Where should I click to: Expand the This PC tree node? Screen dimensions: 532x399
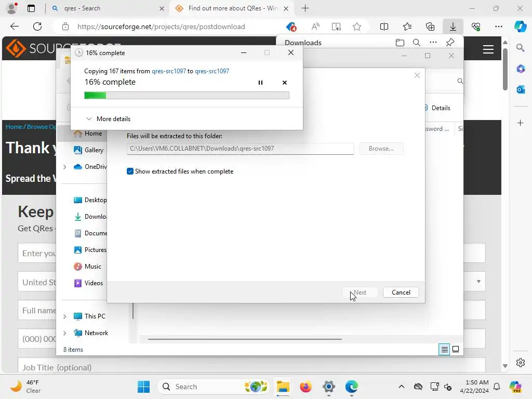tap(65, 316)
